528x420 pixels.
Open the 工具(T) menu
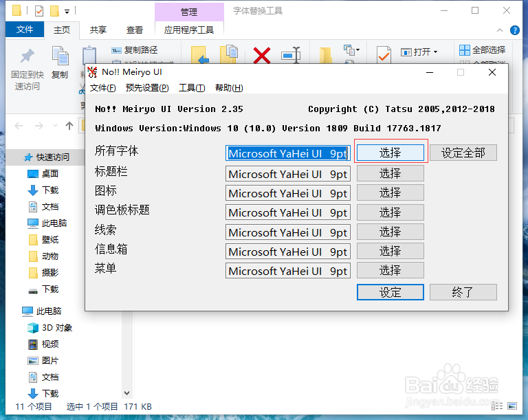192,88
